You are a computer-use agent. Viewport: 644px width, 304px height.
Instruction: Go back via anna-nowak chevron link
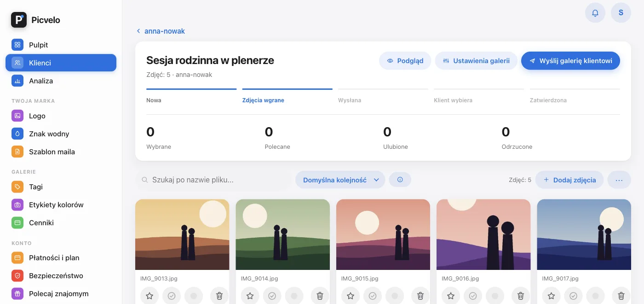[161, 31]
